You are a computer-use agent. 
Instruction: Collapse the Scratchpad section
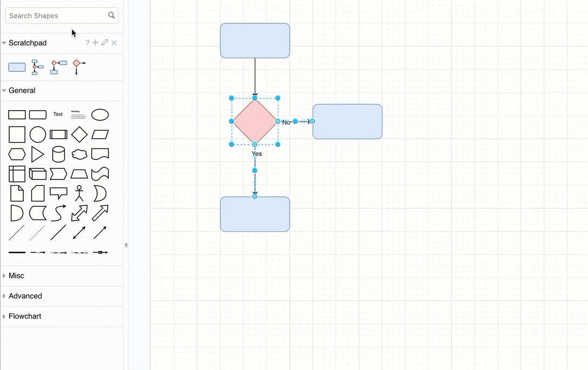coord(4,43)
